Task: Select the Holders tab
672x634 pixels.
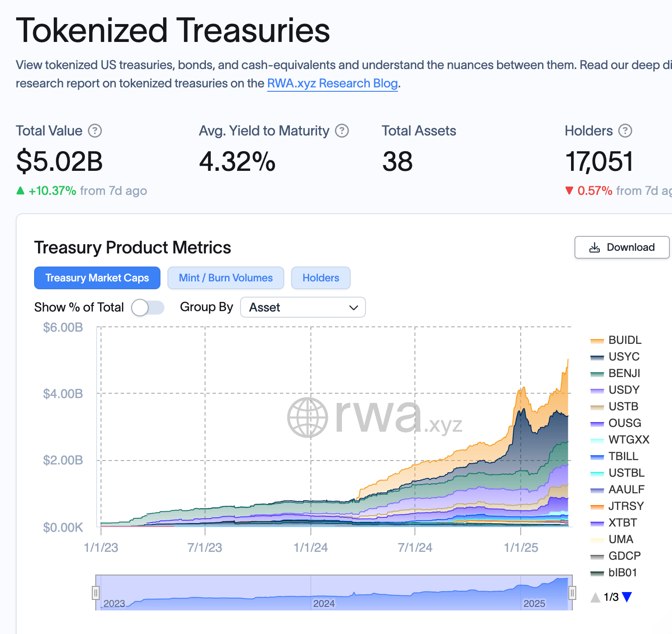Action: click(320, 278)
